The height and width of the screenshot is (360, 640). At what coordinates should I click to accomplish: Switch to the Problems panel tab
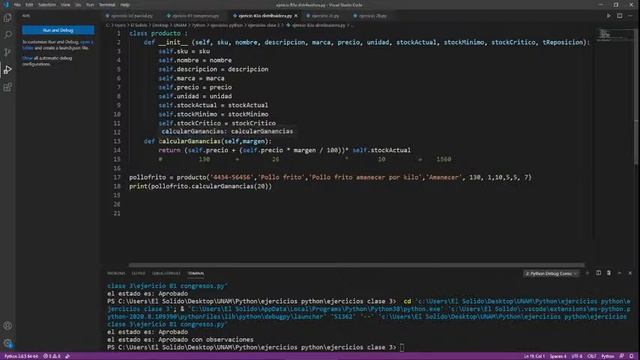pyautogui.click(x=116, y=273)
